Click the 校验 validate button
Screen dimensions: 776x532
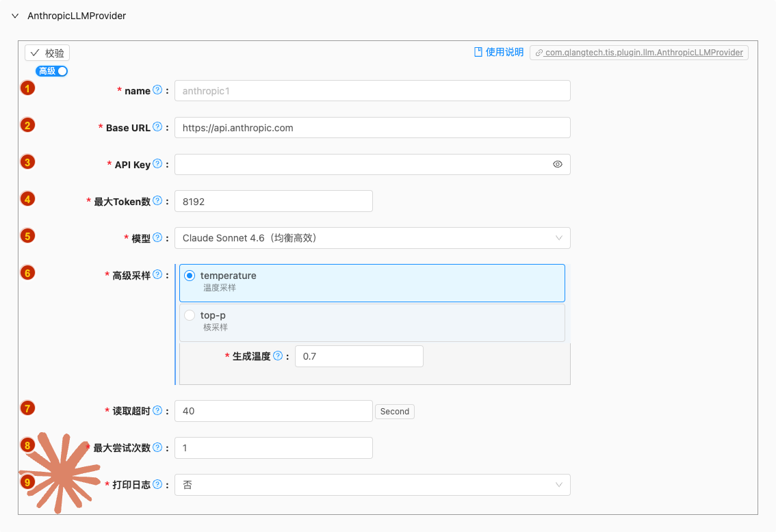tap(47, 53)
